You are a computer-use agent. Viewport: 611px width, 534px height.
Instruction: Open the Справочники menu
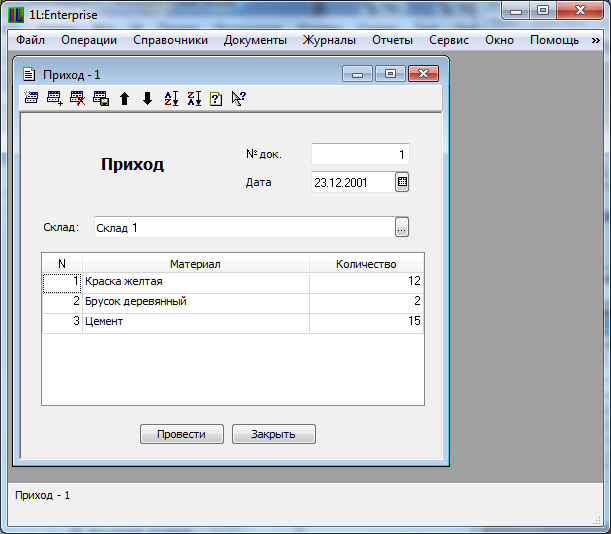click(170, 40)
